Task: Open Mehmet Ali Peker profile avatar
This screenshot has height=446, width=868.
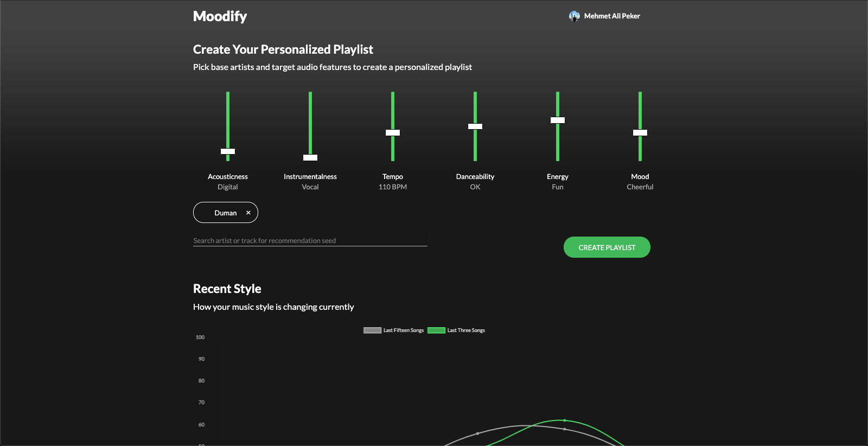Action: (x=575, y=16)
